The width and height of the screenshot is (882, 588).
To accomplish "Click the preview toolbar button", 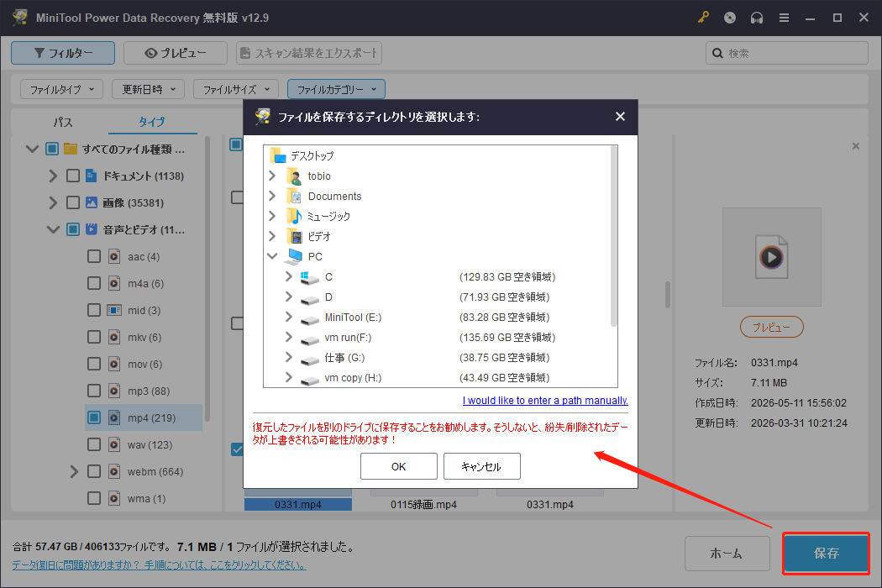I will [x=176, y=53].
